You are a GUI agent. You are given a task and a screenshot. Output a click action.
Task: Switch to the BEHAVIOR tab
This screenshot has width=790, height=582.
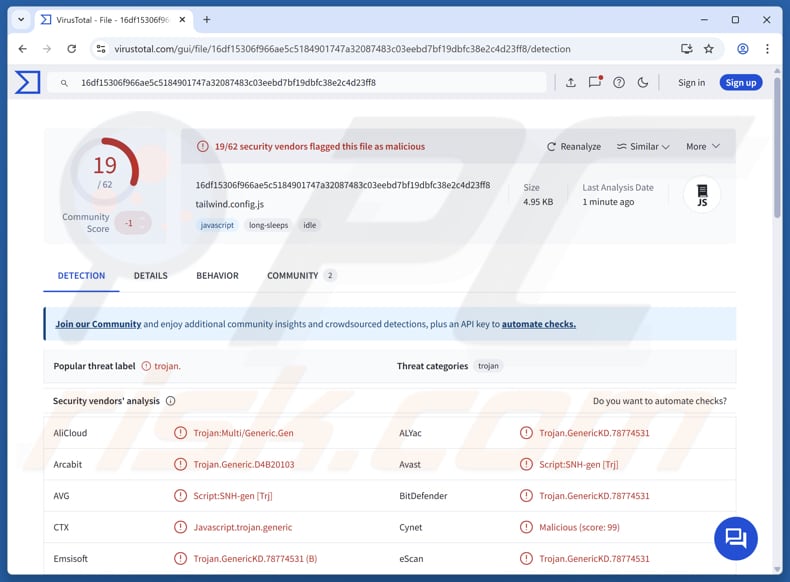pyautogui.click(x=217, y=276)
